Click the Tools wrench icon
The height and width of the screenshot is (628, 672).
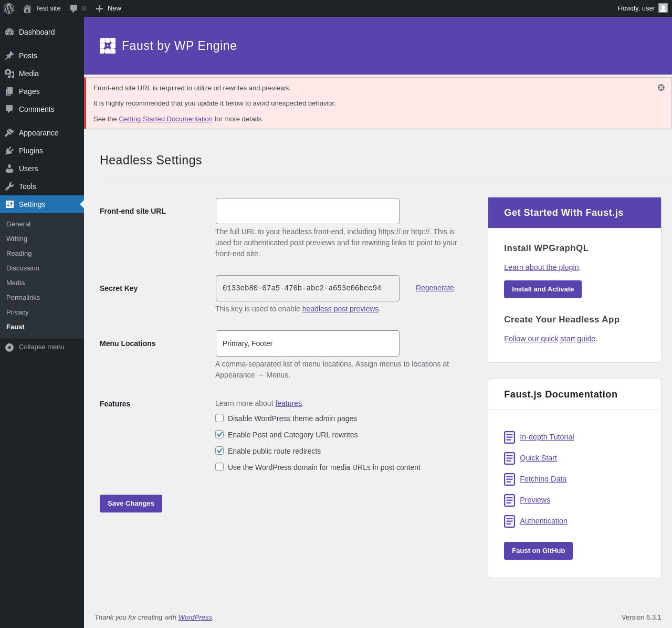[x=9, y=186]
